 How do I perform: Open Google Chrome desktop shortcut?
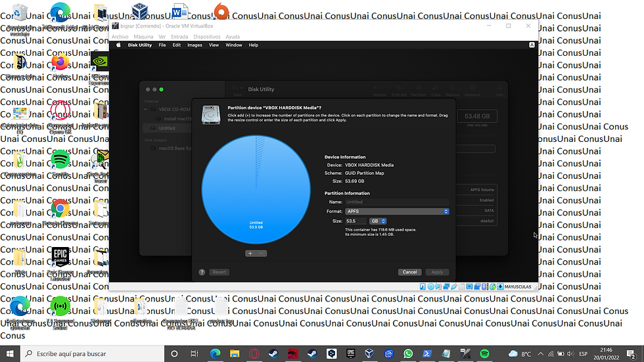60,208
